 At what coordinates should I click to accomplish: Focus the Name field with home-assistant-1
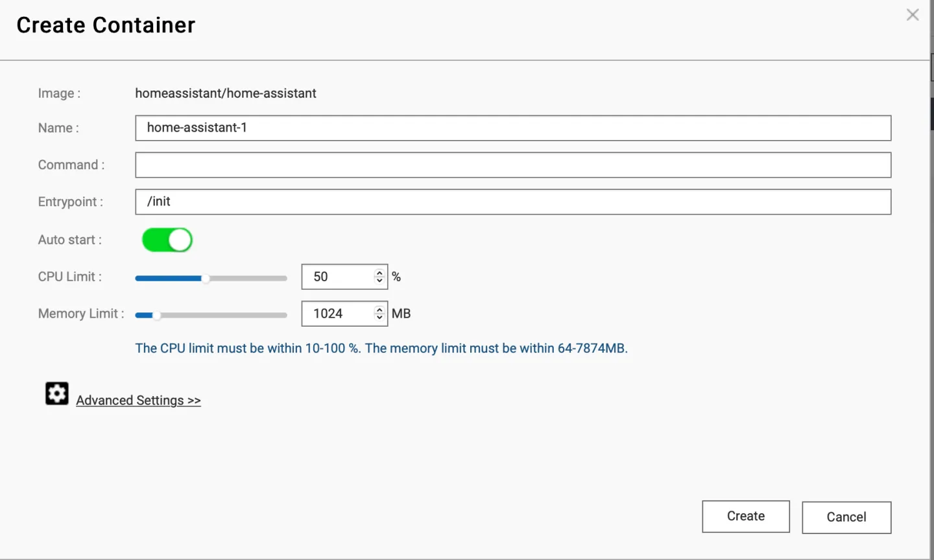513,128
